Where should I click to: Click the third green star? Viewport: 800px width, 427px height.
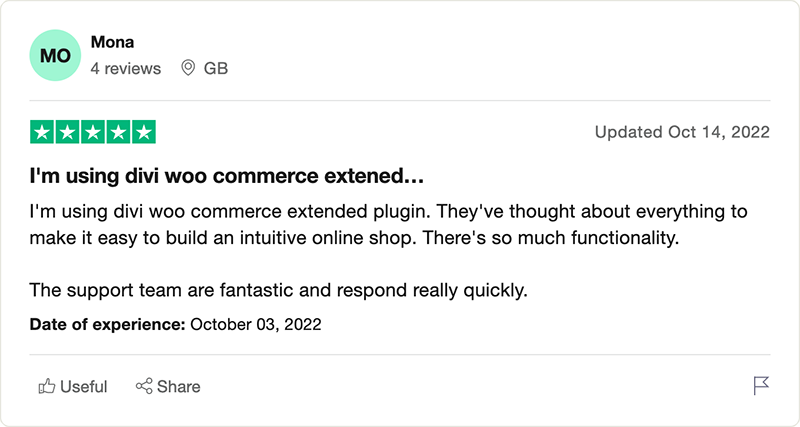(93, 133)
